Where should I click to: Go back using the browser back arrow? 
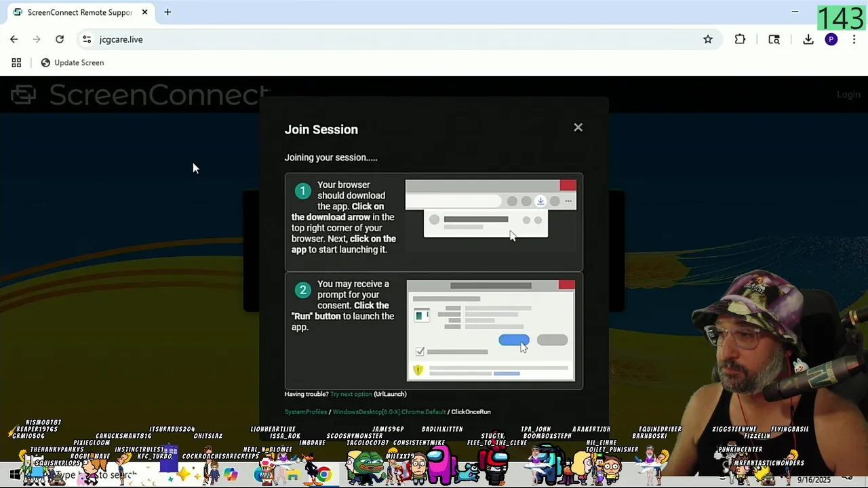[x=14, y=39]
